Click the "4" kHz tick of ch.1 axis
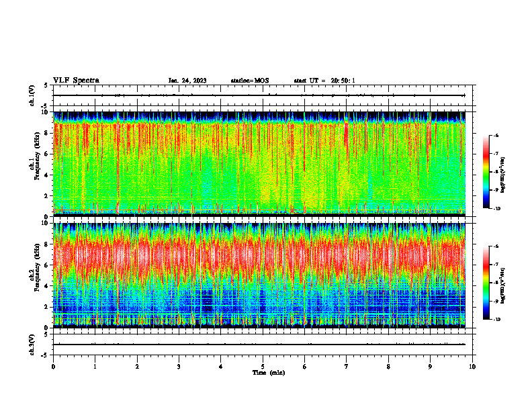Viewport: 532px width, 411px height. click(46, 175)
